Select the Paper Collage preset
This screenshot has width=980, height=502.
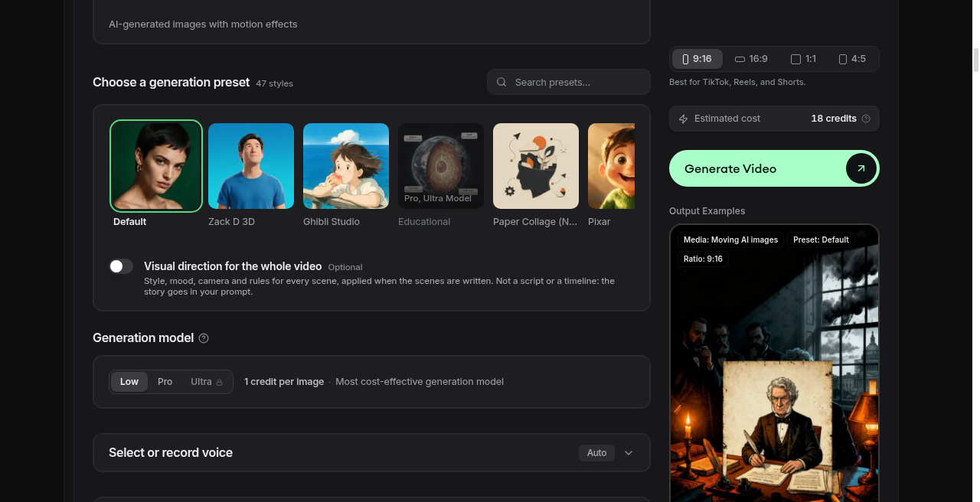click(x=536, y=166)
